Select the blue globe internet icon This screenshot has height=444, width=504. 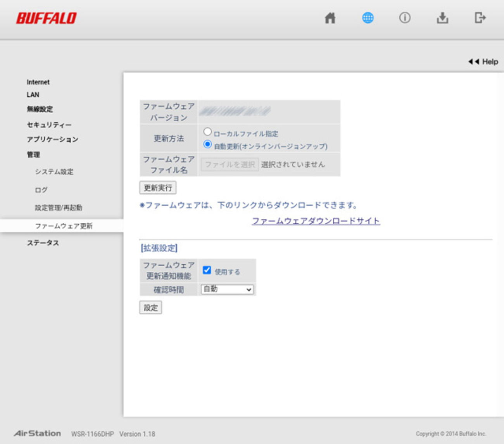(x=368, y=18)
